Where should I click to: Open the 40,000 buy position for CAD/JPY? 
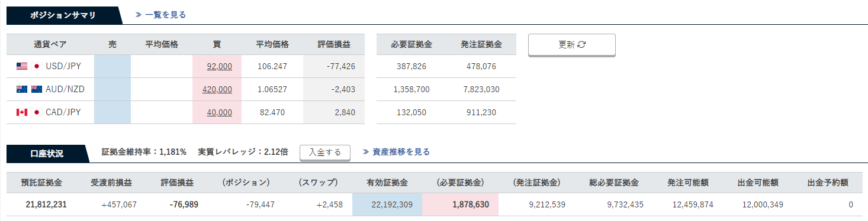(x=219, y=112)
